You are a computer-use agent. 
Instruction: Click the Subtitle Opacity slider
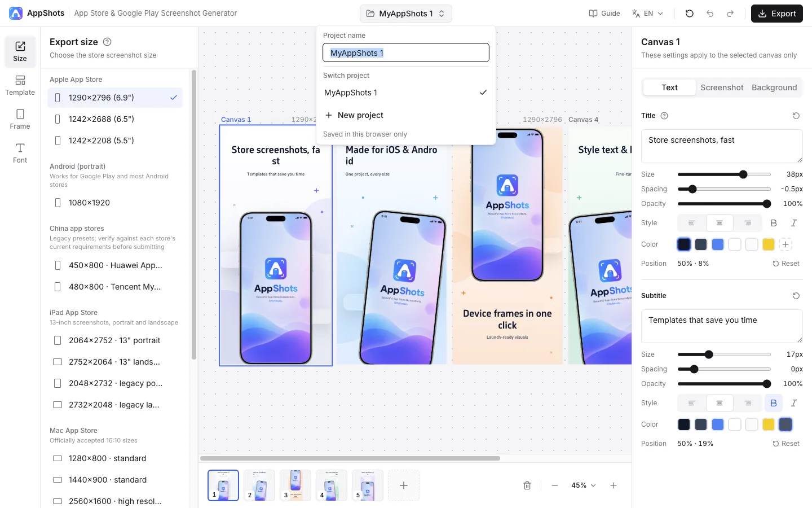point(724,384)
